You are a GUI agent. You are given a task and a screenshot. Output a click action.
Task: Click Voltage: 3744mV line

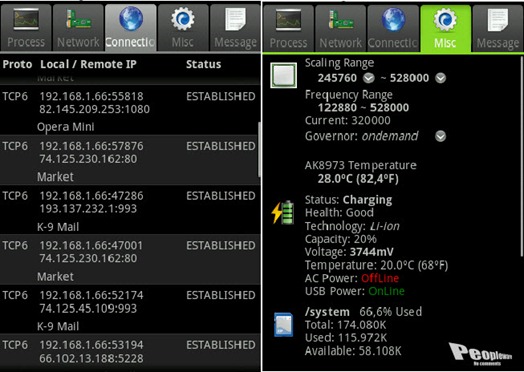coord(349,252)
